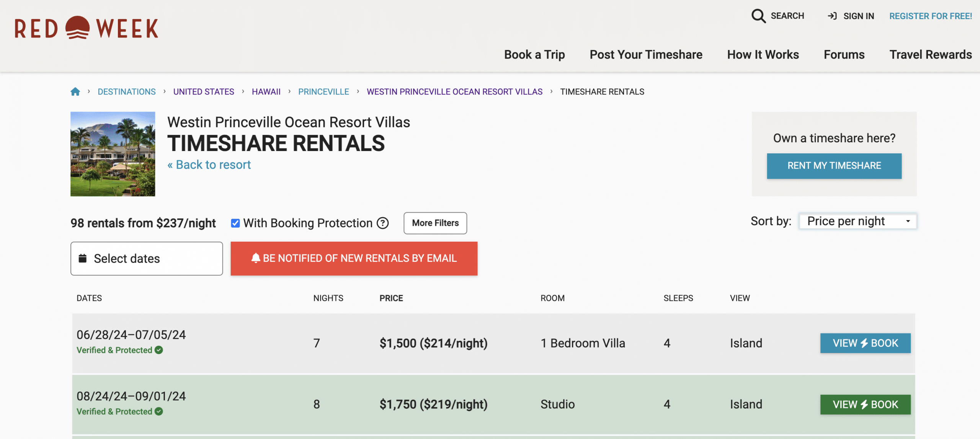Click the bell icon on notify button

[x=256, y=259]
